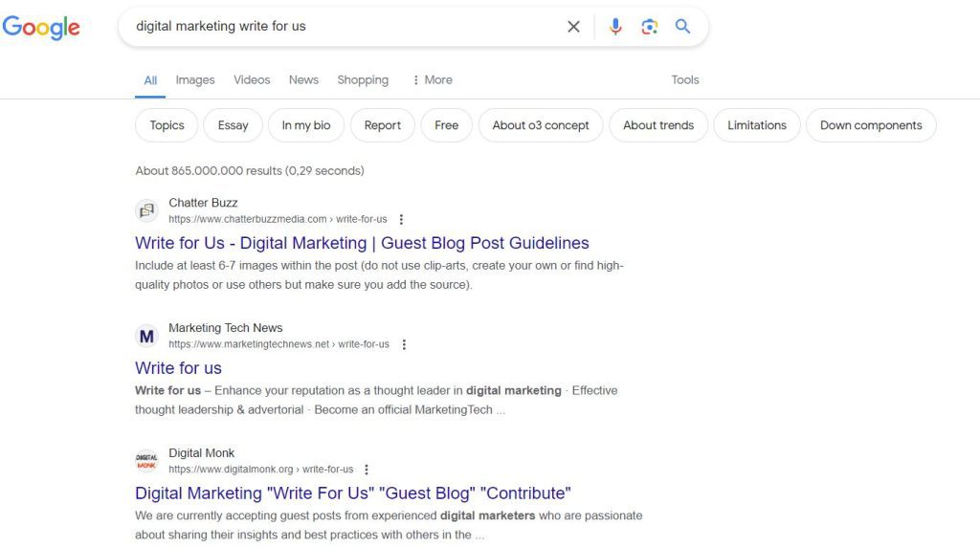Open the News tab
The image size is (980, 548).
[x=303, y=80]
